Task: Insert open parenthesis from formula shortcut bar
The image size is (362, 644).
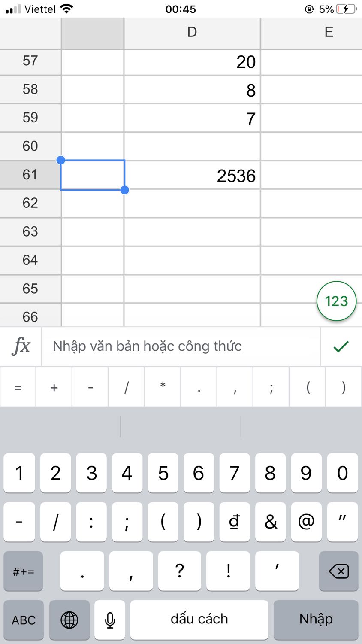Action: [x=308, y=387]
